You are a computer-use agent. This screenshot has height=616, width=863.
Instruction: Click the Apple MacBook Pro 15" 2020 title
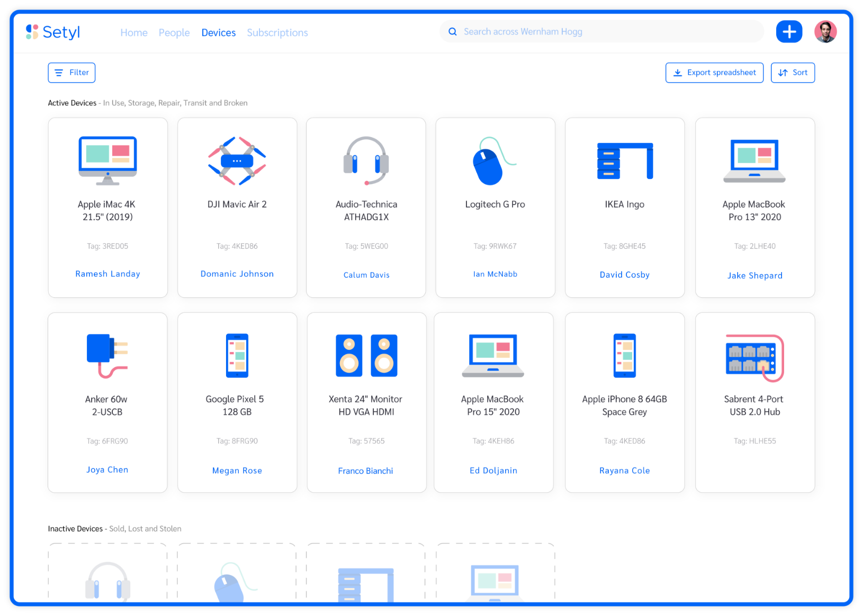pos(493,405)
